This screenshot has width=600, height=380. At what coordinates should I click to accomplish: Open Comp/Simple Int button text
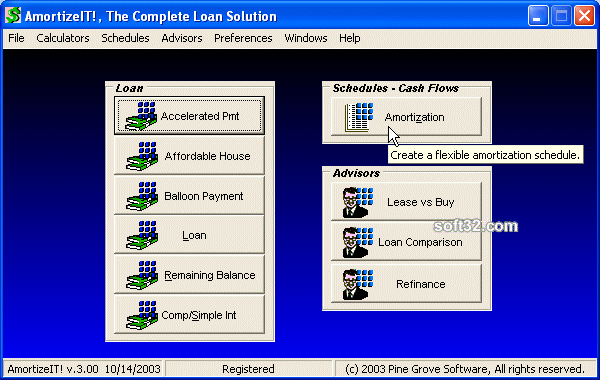point(199,315)
